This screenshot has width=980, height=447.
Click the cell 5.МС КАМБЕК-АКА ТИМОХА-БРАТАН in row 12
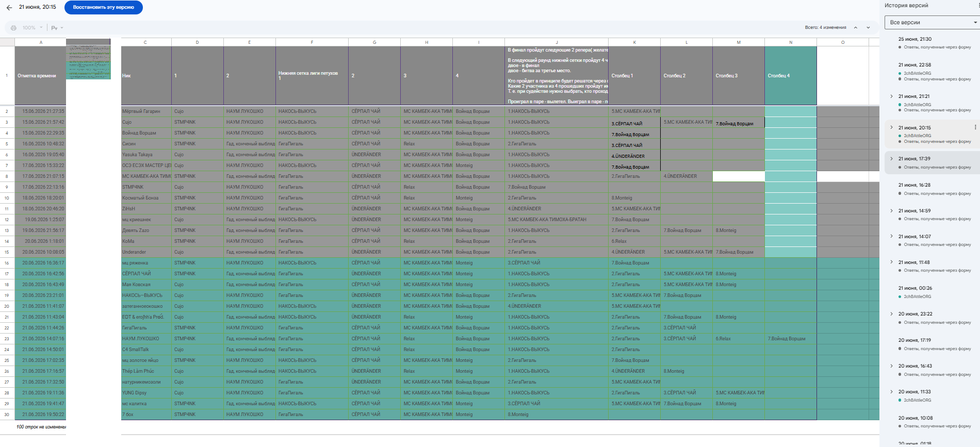coord(557,220)
